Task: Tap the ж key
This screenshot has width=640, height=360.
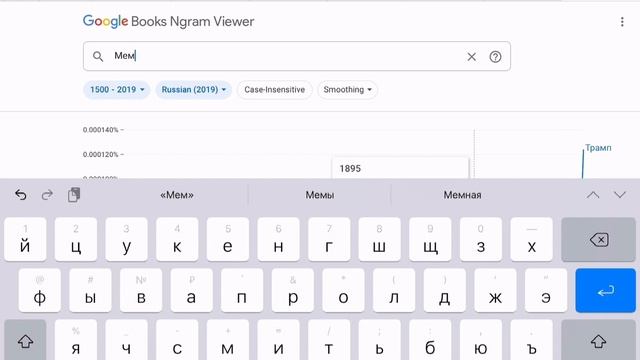Action: (495, 291)
